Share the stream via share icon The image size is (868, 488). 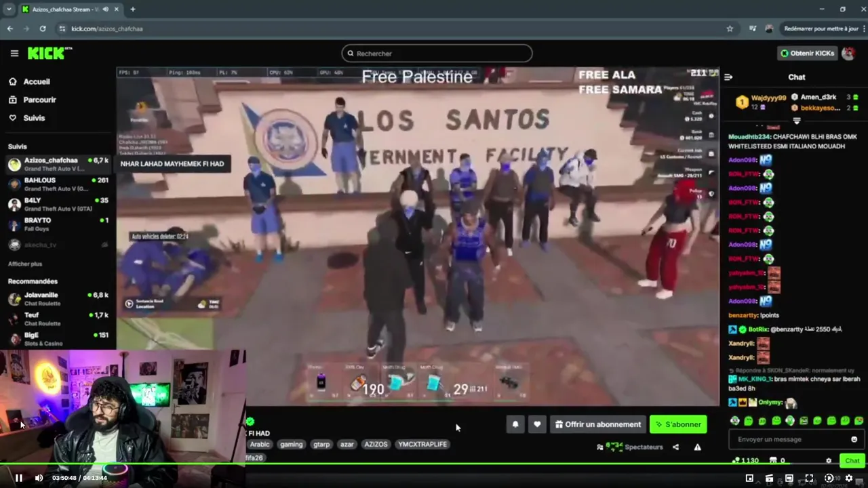coord(675,447)
